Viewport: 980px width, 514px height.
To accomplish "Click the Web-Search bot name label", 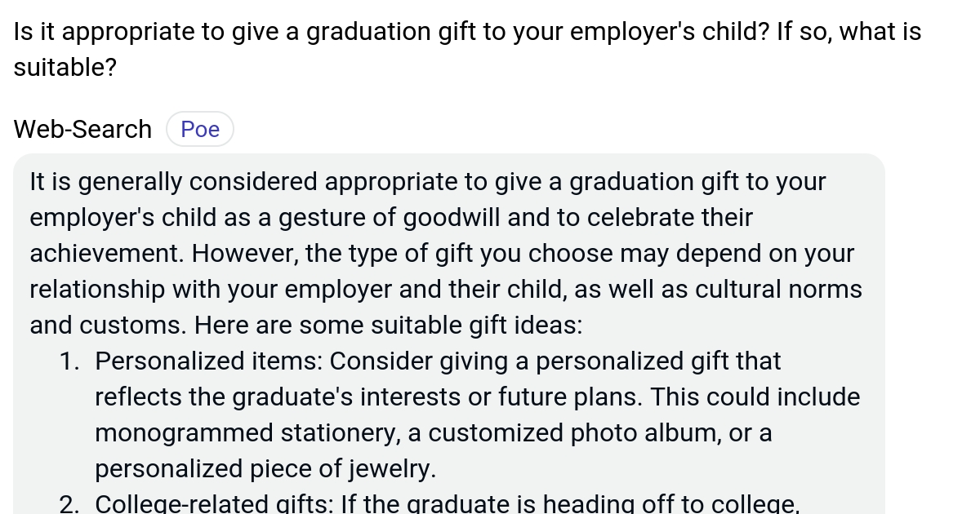I will pos(82,129).
